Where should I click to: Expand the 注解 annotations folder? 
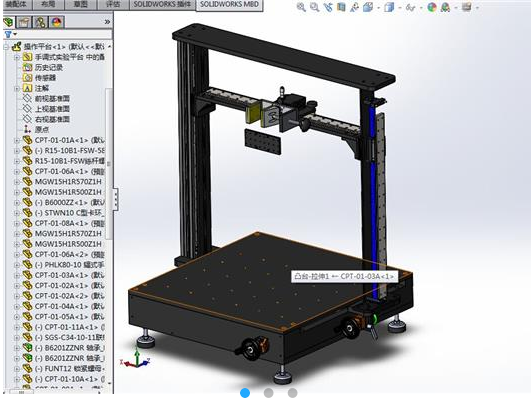coord(17,88)
